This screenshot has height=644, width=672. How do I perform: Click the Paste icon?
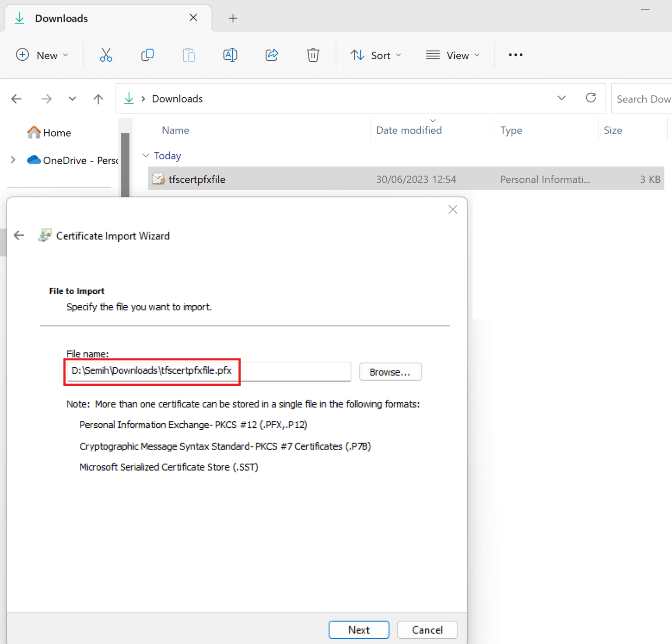(189, 55)
